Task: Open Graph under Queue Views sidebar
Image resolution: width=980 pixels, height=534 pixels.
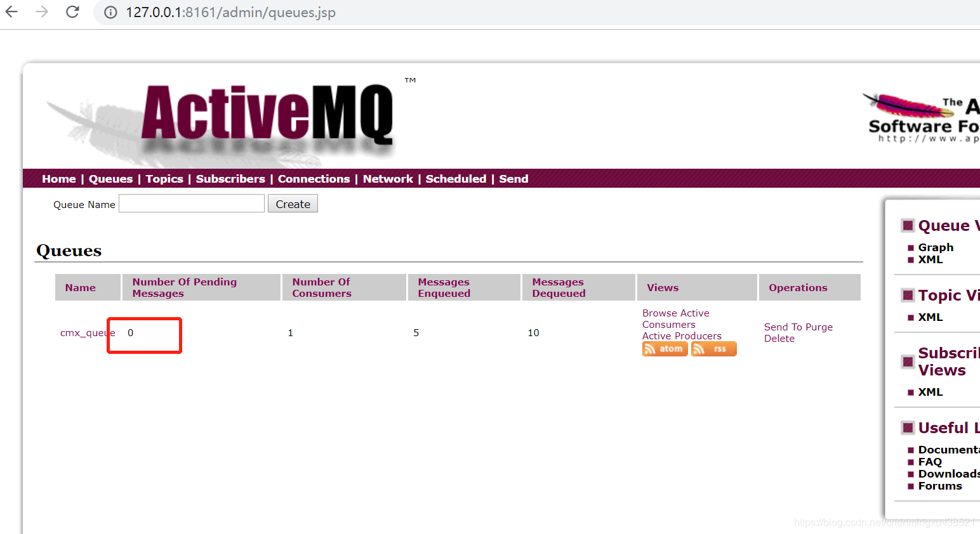Action: [x=936, y=247]
